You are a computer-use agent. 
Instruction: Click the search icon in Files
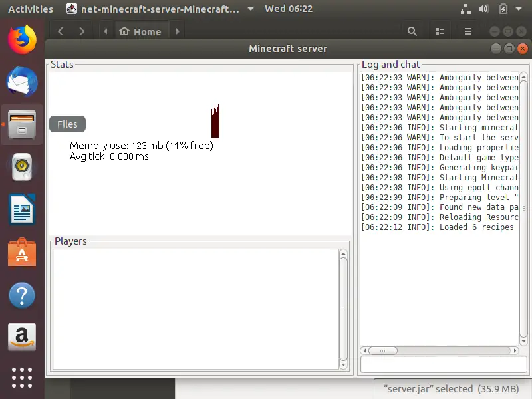(412, 31)
